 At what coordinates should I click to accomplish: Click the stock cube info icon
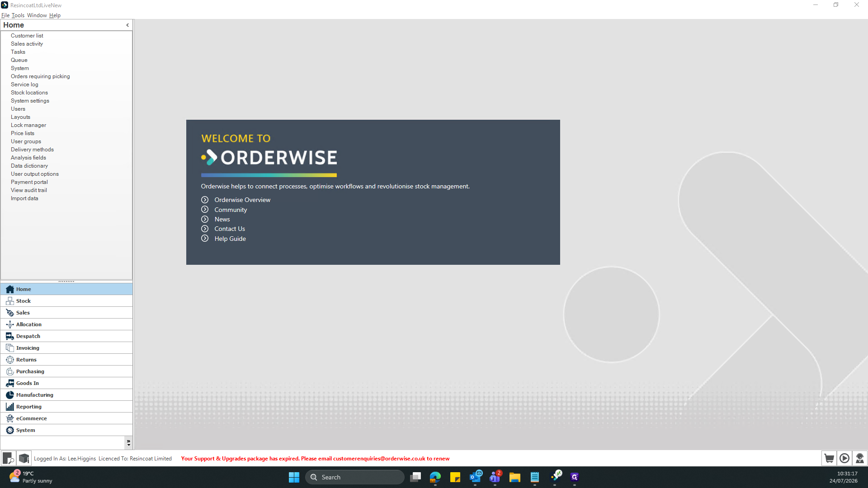tap(24, 458)
